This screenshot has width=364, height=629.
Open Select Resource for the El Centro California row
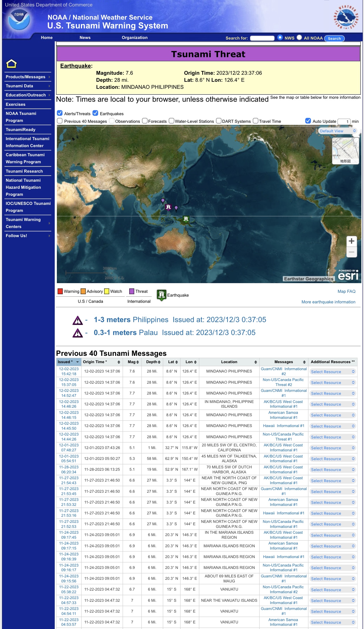[x=333, y=448]
